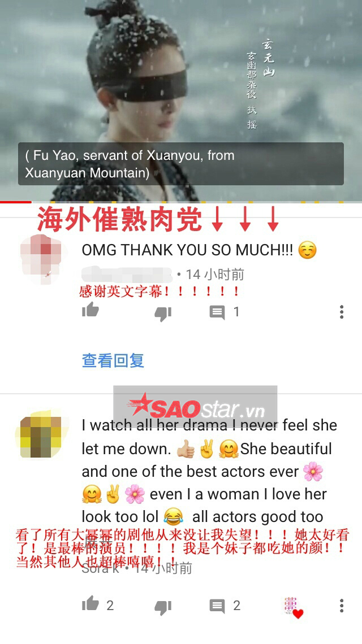
Task: Dislike the comment about her drama
Action: click(163, 607)
